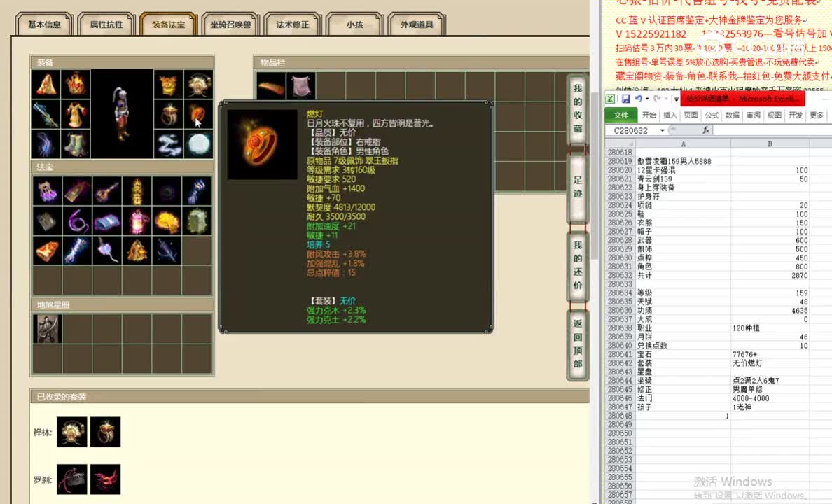Select Excel column B header
The height and width of the screenshot is (504, 832).
tap(770, 143)
